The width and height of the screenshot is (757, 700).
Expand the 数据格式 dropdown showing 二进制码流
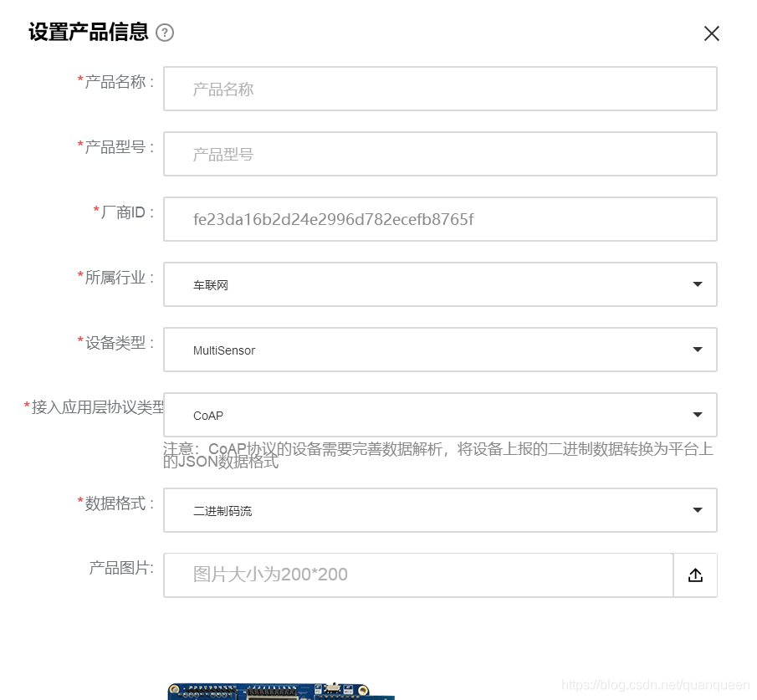440,510
